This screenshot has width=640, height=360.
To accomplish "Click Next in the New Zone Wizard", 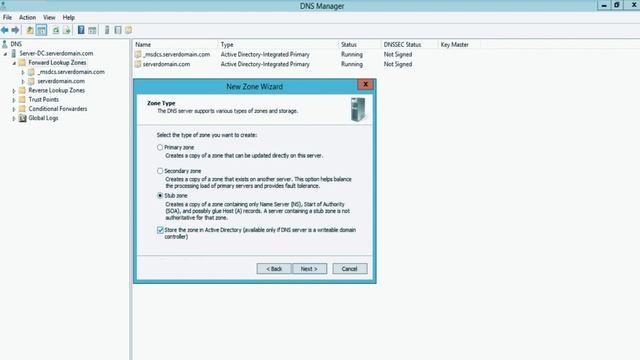I will (309, 269).
